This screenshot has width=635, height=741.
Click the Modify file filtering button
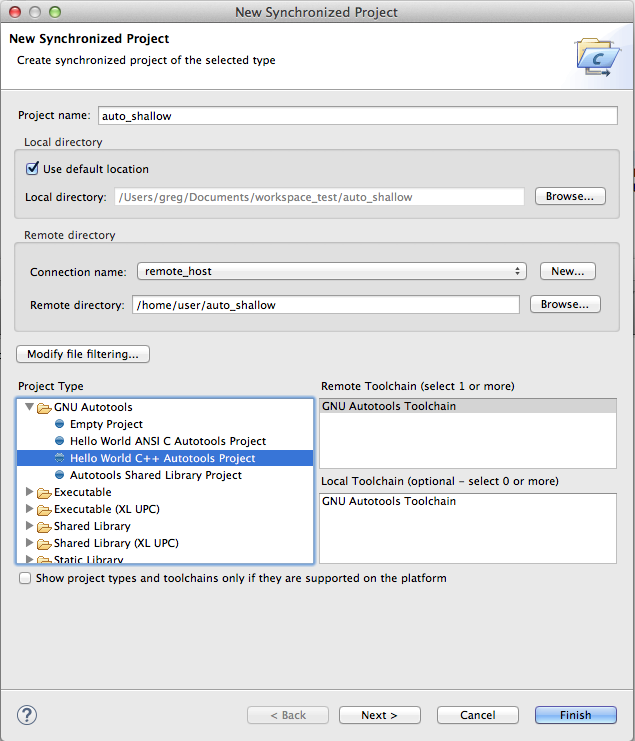(x=83, y=354)
